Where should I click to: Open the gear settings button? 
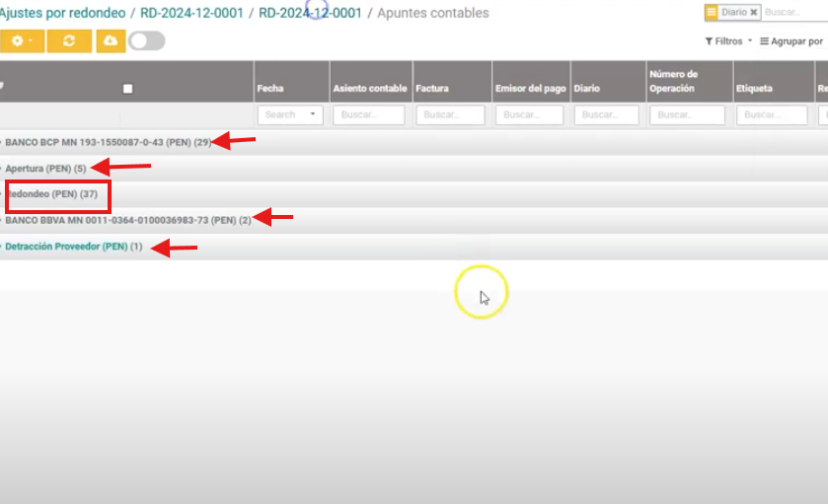point(22,40)
